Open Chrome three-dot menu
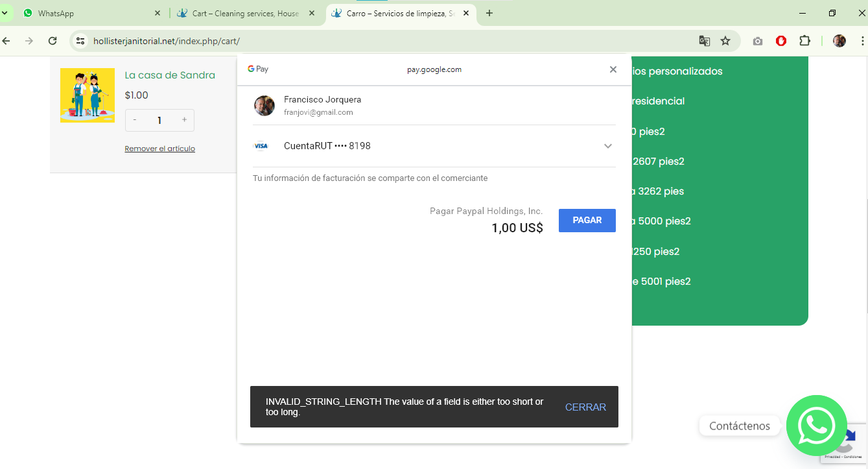868x469 pixels. pos(862,41)
